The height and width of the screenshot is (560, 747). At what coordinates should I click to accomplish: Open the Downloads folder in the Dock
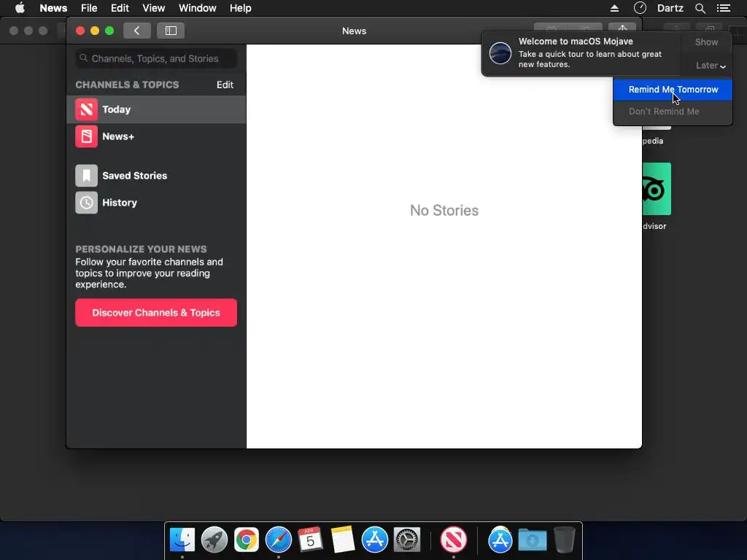pyautogui.click(x=532, y=540)
